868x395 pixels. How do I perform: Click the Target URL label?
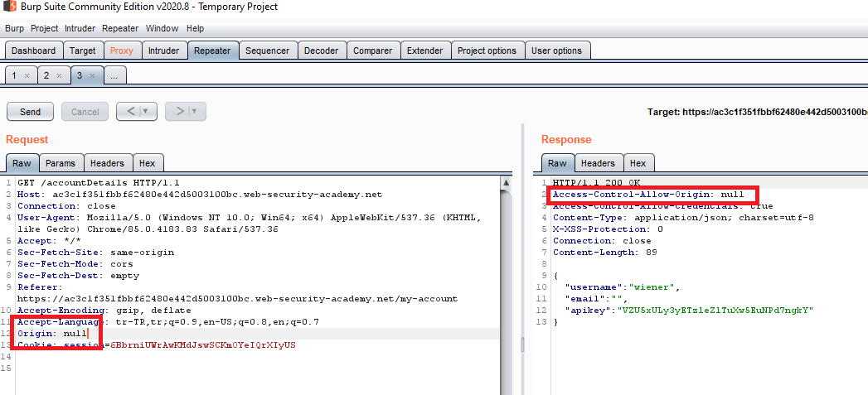pyautogui.click(x=757, y=112)
